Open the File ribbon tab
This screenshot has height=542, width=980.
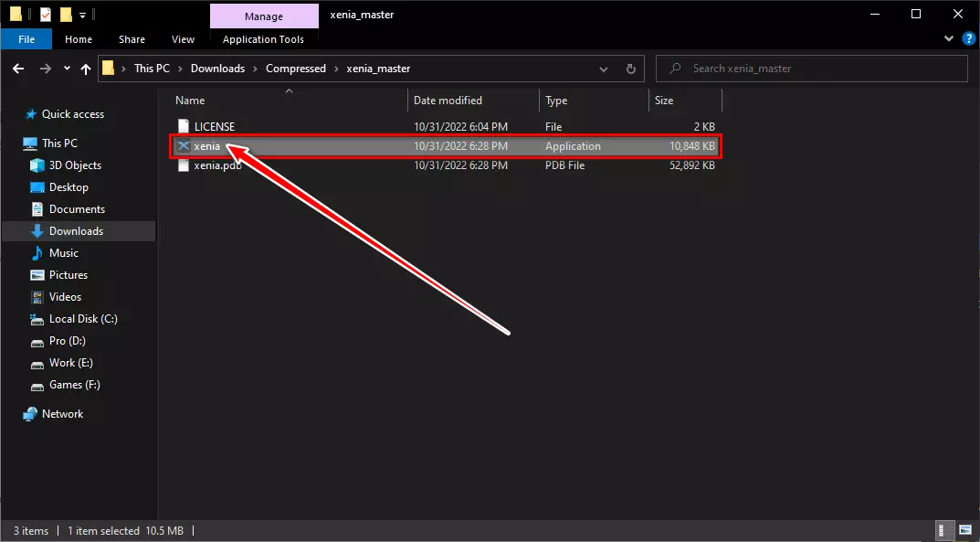(x=26, y=38)
